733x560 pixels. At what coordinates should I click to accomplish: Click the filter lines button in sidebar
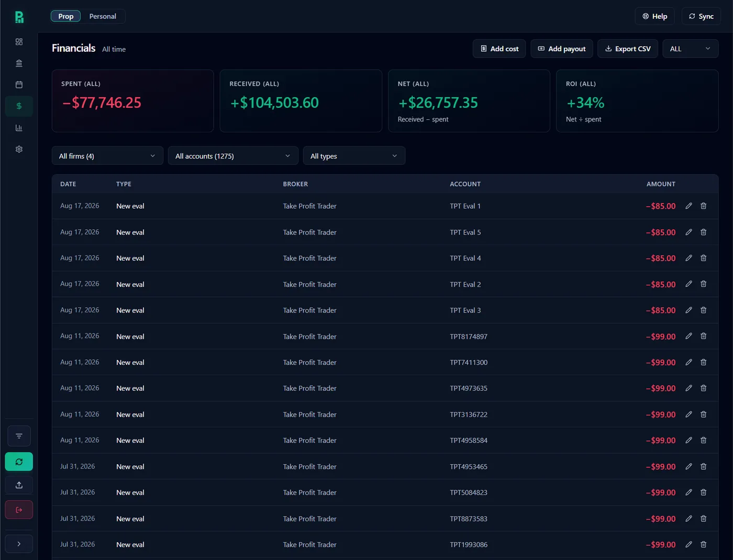pyautogui.click(x=19, y=436)
